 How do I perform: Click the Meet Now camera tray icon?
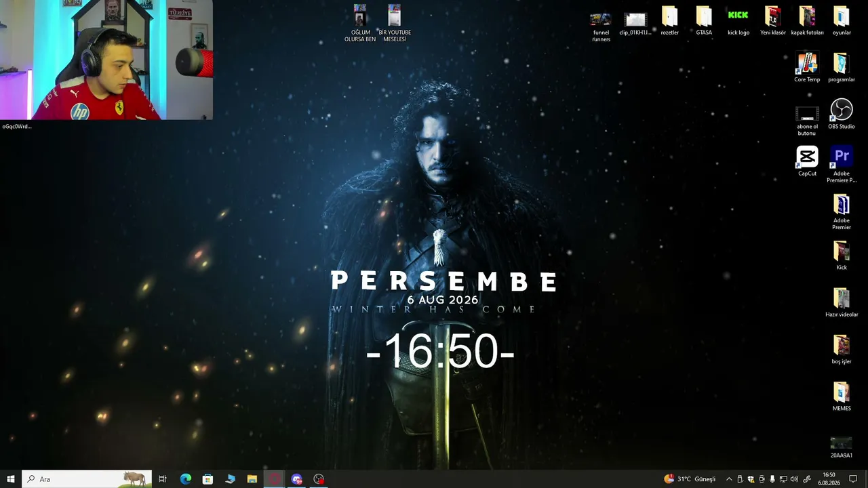point(762,479)
